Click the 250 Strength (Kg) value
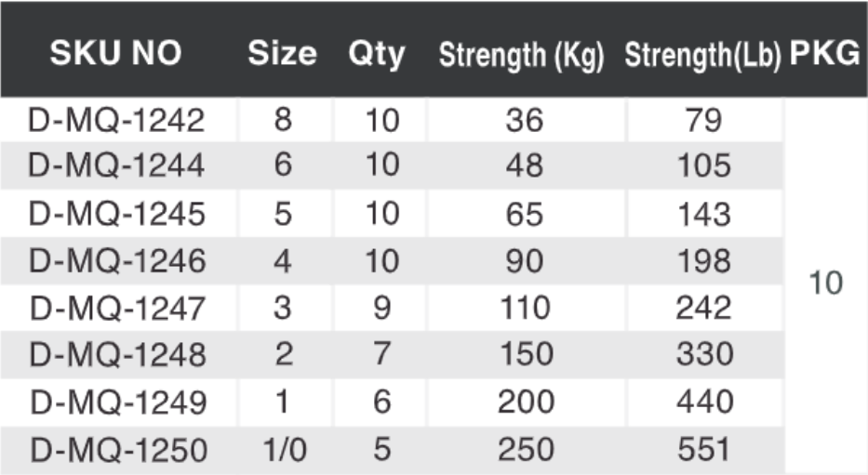This screenshot has height=475, width=868. [525, 450]
